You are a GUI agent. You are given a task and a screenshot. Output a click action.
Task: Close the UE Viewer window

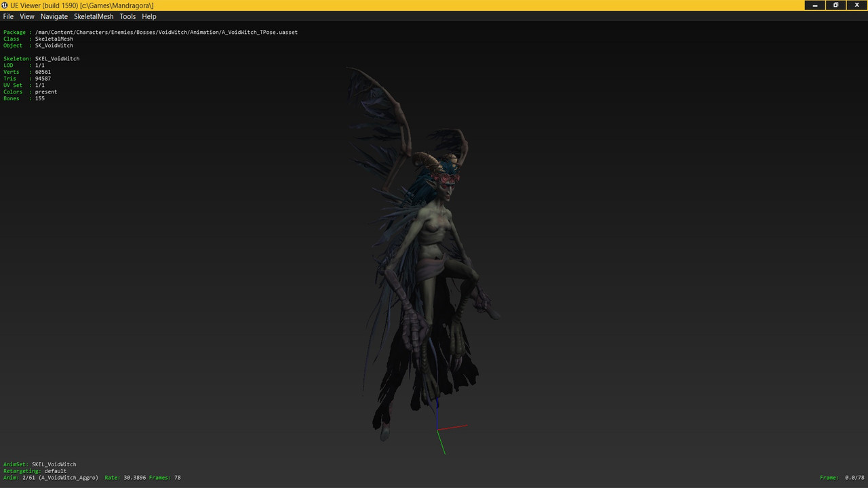pos(856,5)
